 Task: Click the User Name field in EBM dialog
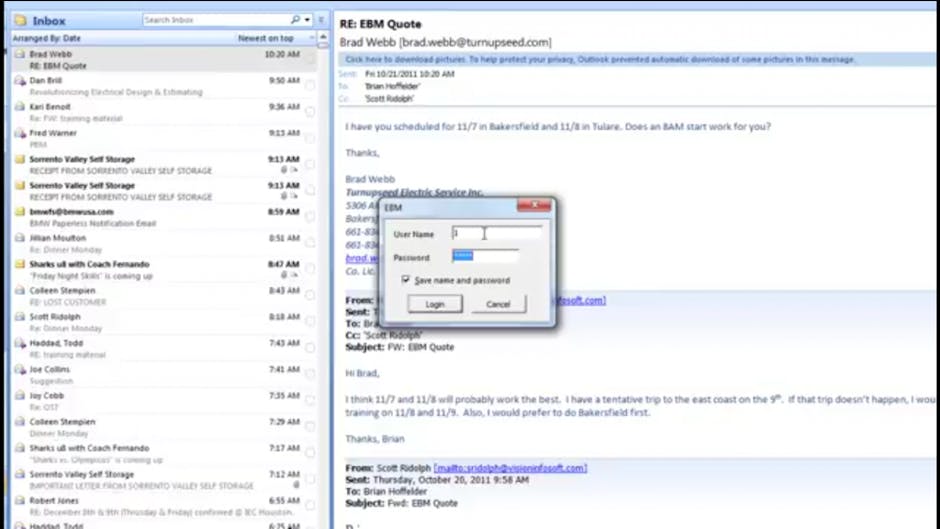click(496, 233)
